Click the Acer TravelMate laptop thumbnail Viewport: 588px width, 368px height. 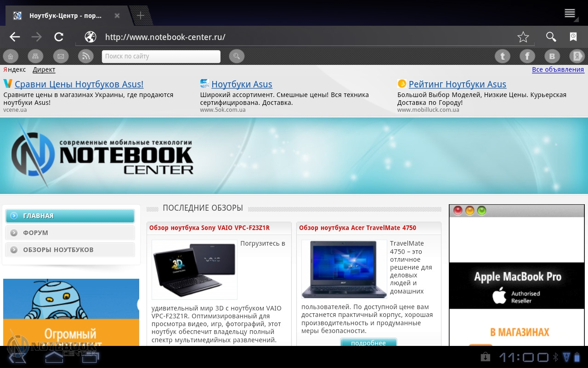tap(344, 270)
